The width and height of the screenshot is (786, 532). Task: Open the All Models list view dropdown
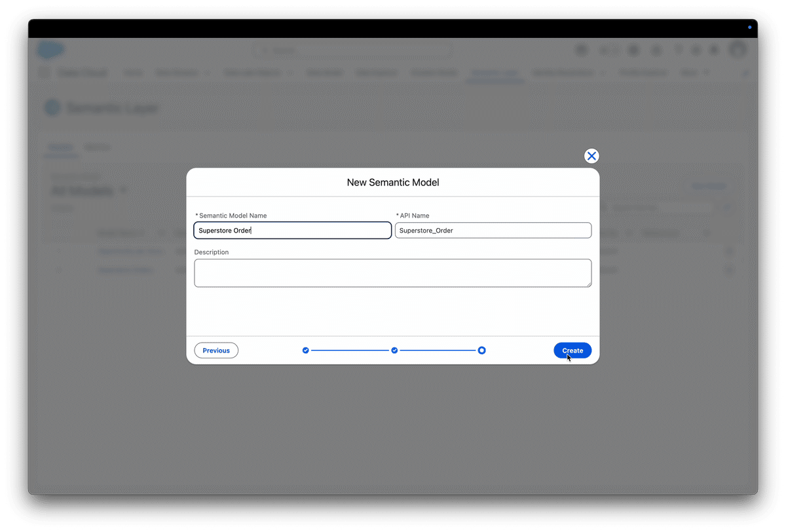(123, 191)
